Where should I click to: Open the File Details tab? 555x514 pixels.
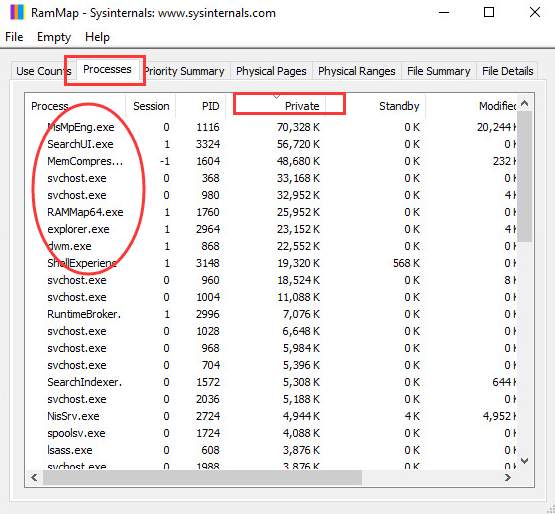(x=507, y=71)
